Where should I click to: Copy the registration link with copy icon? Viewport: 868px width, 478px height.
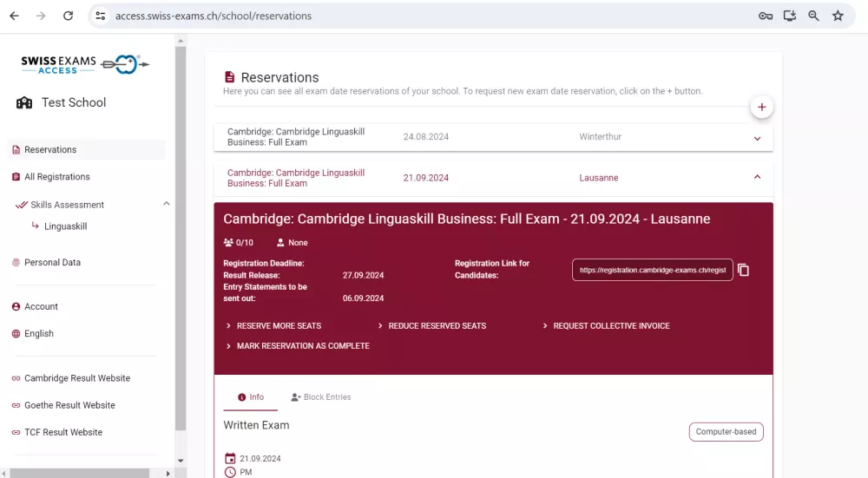(x=743, y=270)
